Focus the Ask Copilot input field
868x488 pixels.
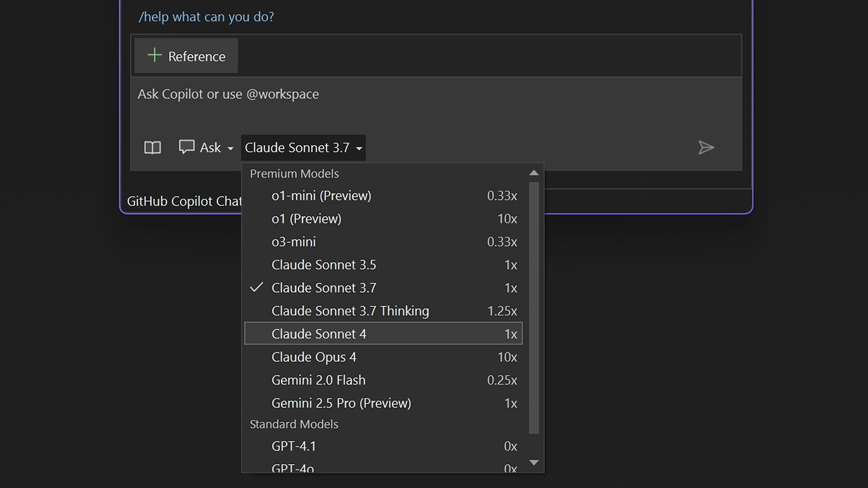tap(436, 106)
